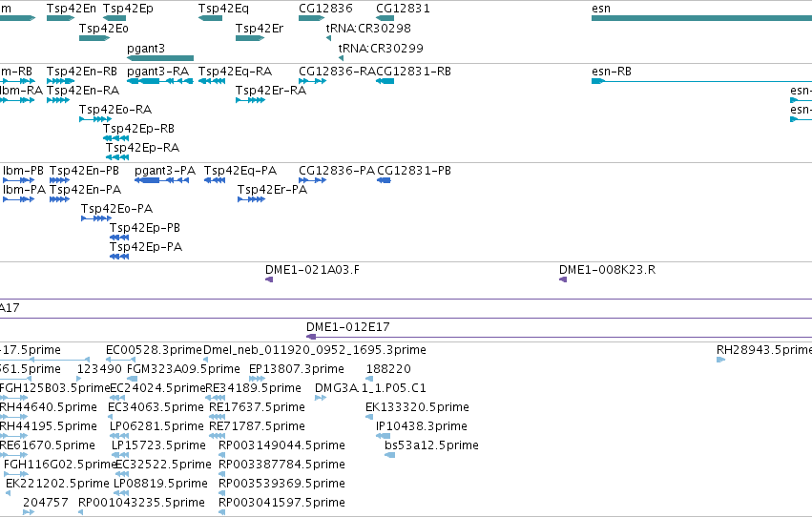812x517 pixels.
Task: Click the CG12836-RA transcript label
Action: point(337,72)
